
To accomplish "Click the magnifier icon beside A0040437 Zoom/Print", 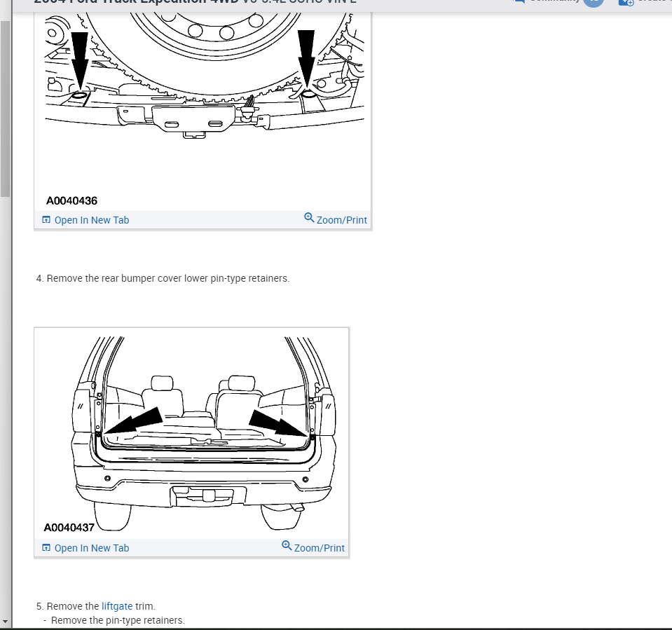I will tap(287, 546).
